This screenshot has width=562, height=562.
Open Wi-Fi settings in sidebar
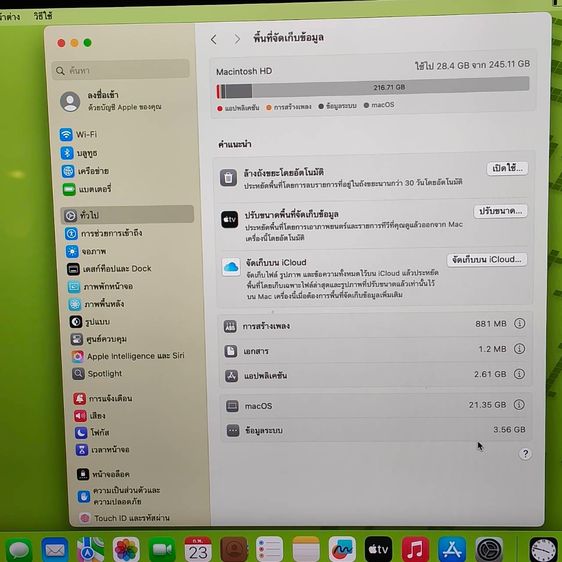[x=79, y=134]
